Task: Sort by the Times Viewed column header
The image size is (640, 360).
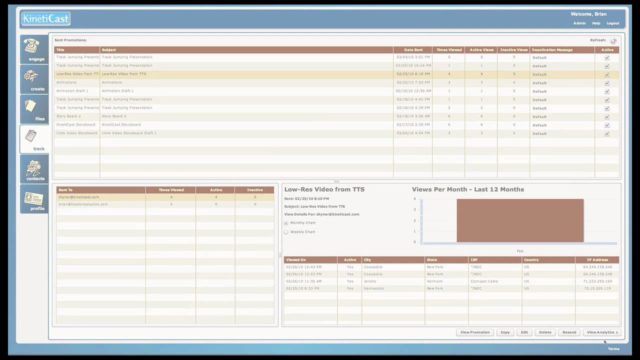Action: 449,50
